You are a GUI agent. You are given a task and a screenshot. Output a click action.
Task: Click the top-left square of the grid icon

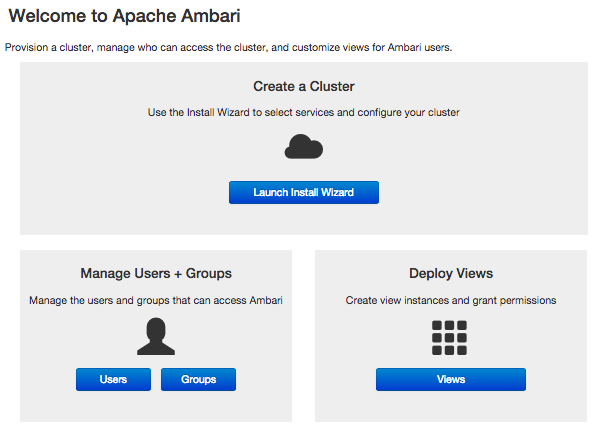(438, 326)
